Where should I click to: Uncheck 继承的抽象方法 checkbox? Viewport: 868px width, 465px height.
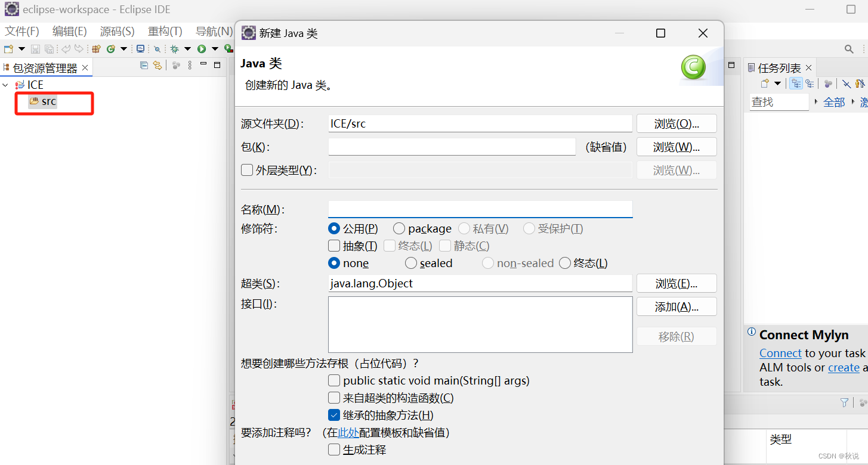point(334,415)
